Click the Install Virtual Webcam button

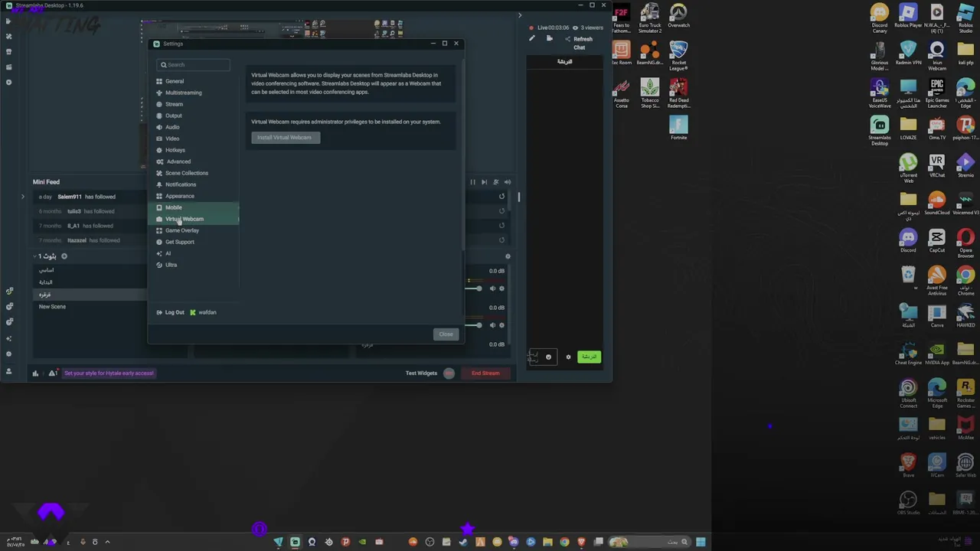coord(285,138)
